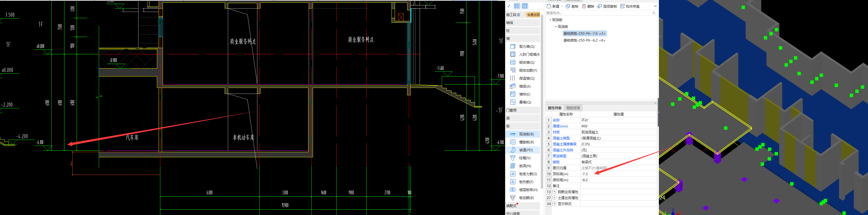Collapse the 墙 category section

pyautogui.click(x=523, y=38)
